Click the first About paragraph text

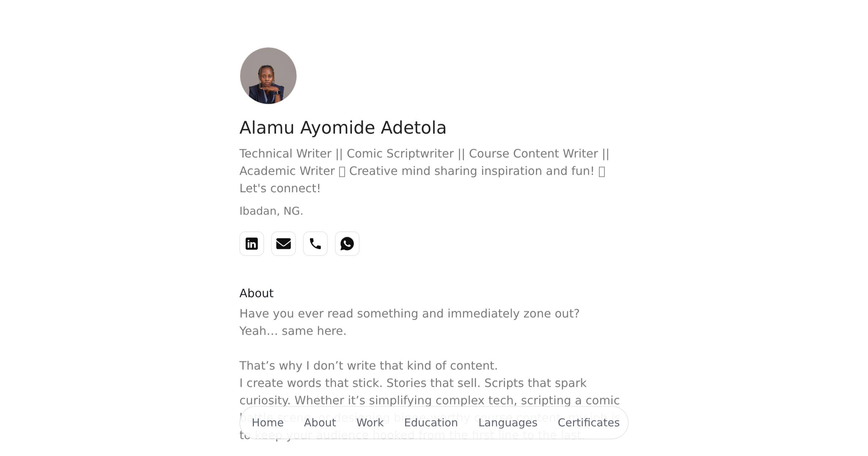(409, 313)
